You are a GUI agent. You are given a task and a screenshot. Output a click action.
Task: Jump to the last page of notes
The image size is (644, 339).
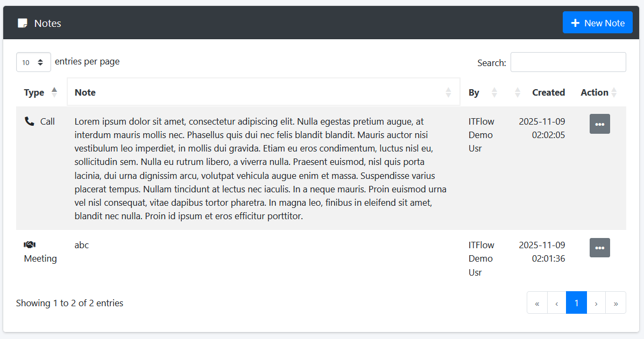pyautogui.click(x=615, y=303)
